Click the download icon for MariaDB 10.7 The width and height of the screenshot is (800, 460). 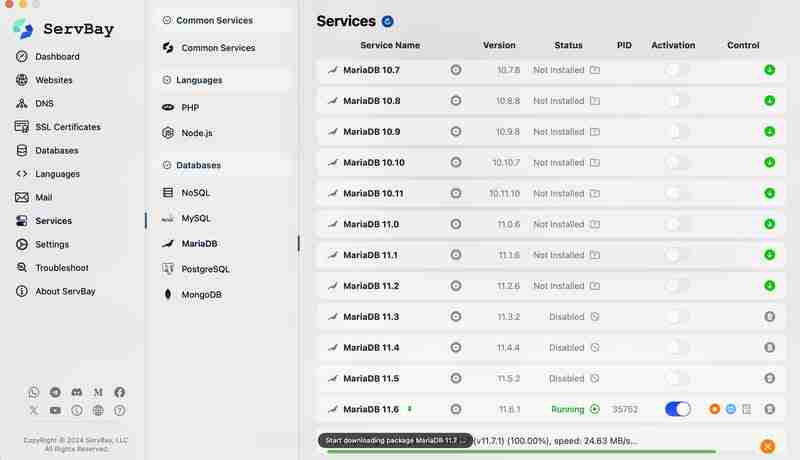coord(769,70)
